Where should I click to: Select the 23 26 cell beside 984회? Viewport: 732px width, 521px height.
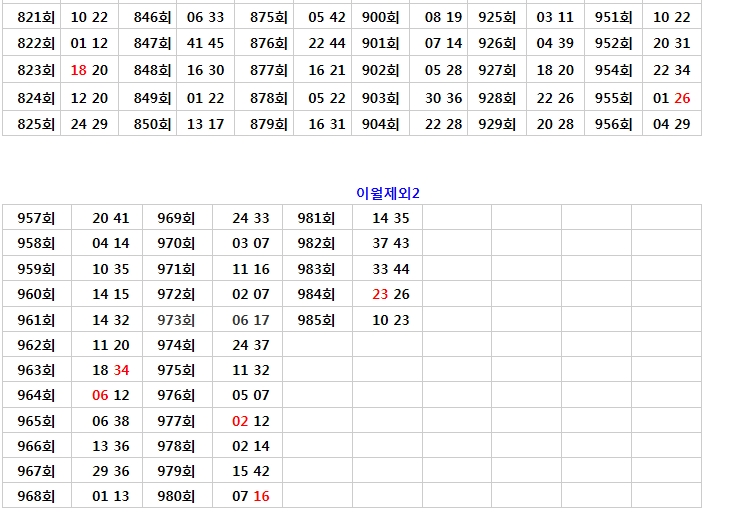point(391,294)
